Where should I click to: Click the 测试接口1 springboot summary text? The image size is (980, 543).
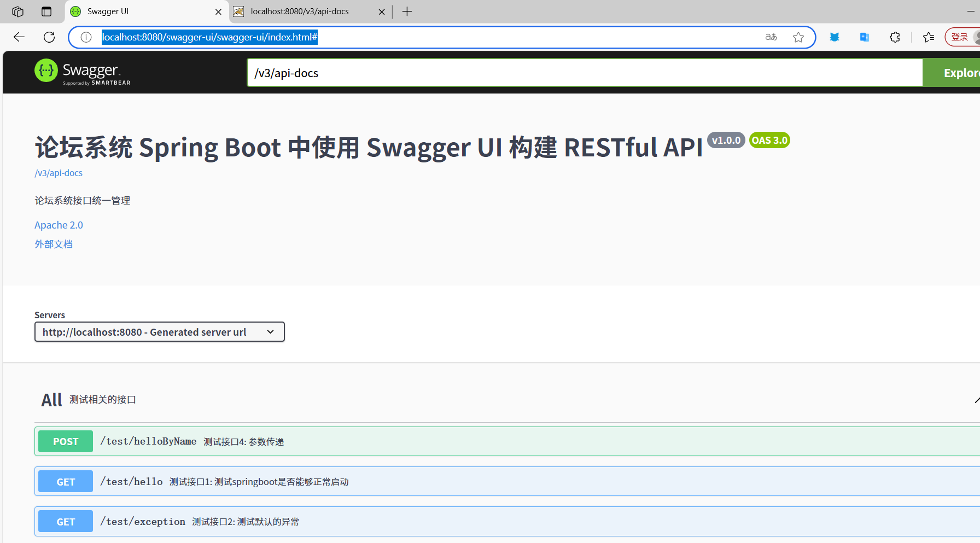coord(259,482)
